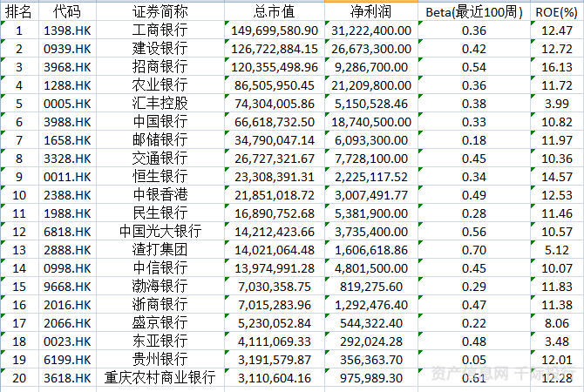The width and height of the screenshot is (584, 392).
Task: Click Beta value 0.56
Action: coord(474,231)
